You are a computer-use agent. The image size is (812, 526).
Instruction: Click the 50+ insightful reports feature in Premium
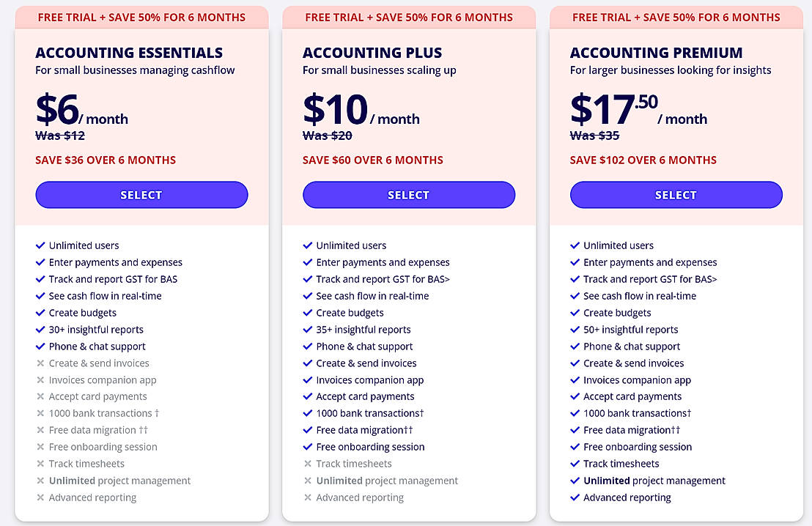(630, 330)
